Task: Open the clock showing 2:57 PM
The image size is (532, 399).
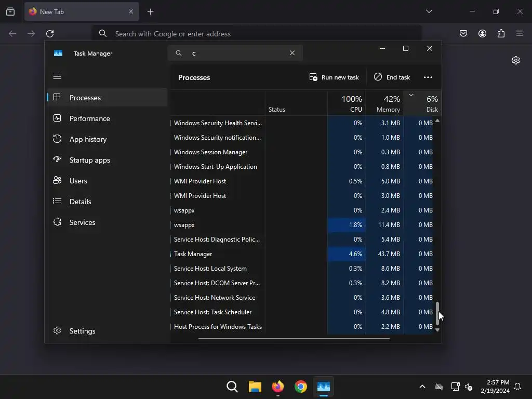Action: pos(495,387)
